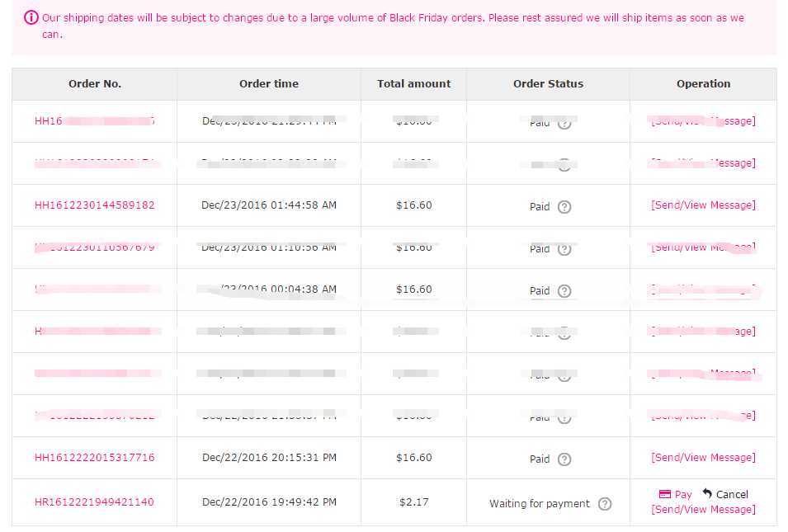The width and height of the screenshot is (788, 532).
Task: Cancel the order waiting for payment
Action: coord(732,494)
